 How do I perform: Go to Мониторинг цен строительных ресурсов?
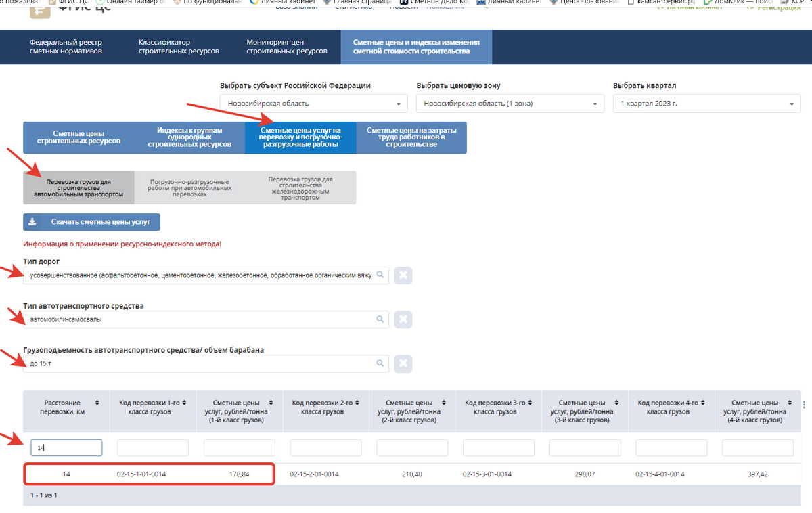287,47
